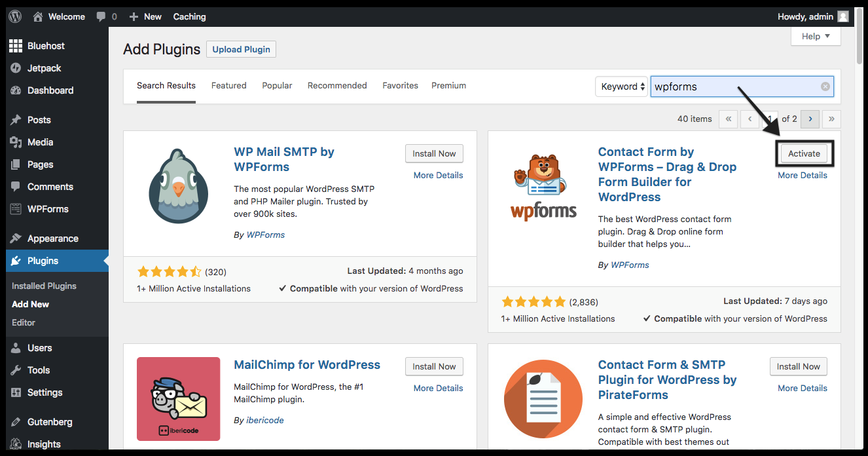Click the Dashboard gauge icon
Image resolution: width=868 pixels, height=456 pixels.
point(16,90)
